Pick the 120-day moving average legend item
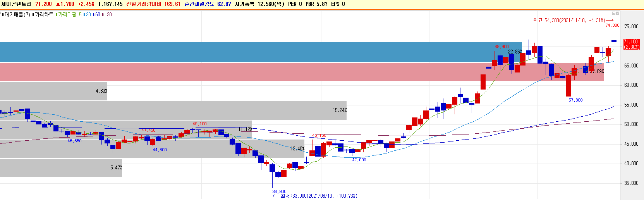Viewport: 644px width, 200px height. [107, 15]
